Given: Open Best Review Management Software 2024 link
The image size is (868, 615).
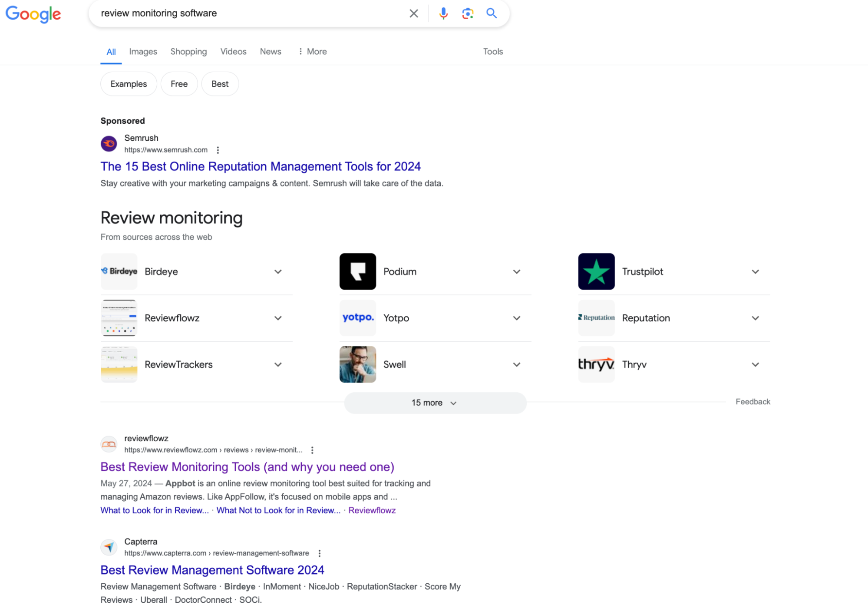Looking at the screenshot, I should pos(212,570).
